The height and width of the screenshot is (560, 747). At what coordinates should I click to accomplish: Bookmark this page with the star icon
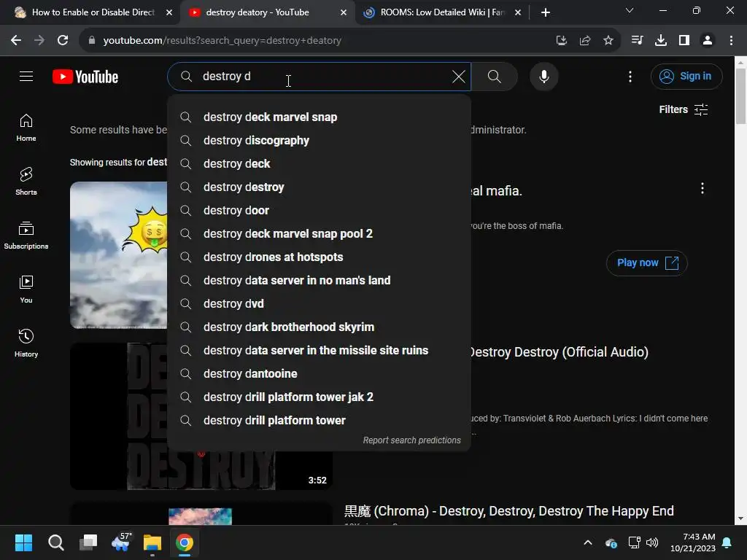click(608, 41)
